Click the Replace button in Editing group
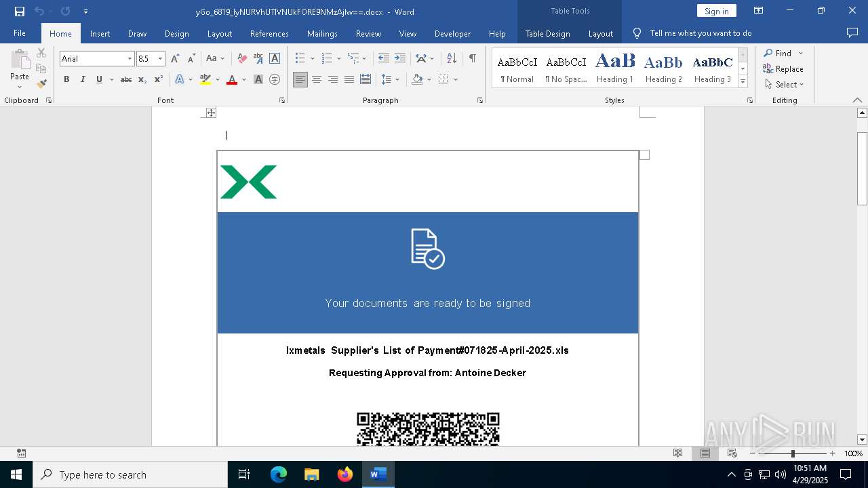Viewport: 868px width, 488px height. (x=783, y=68)
